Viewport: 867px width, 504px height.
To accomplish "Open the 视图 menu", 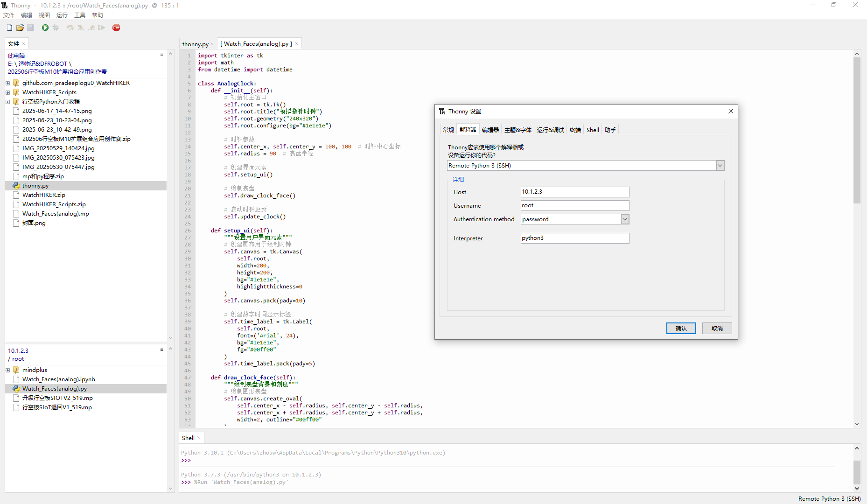I will [x=44, y=15].
